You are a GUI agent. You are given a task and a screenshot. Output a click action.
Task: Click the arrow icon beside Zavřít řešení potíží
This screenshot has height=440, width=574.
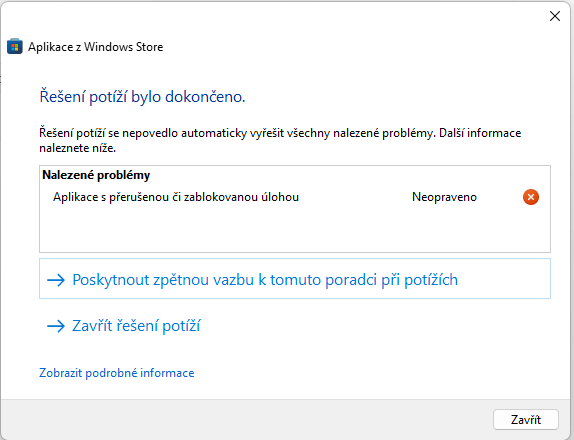coord(56,326)
